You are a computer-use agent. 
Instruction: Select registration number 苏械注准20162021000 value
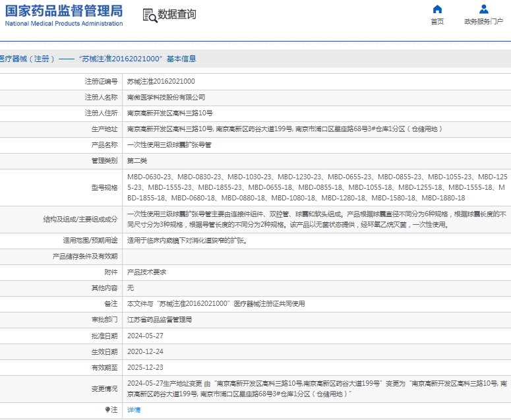(161, 82)
